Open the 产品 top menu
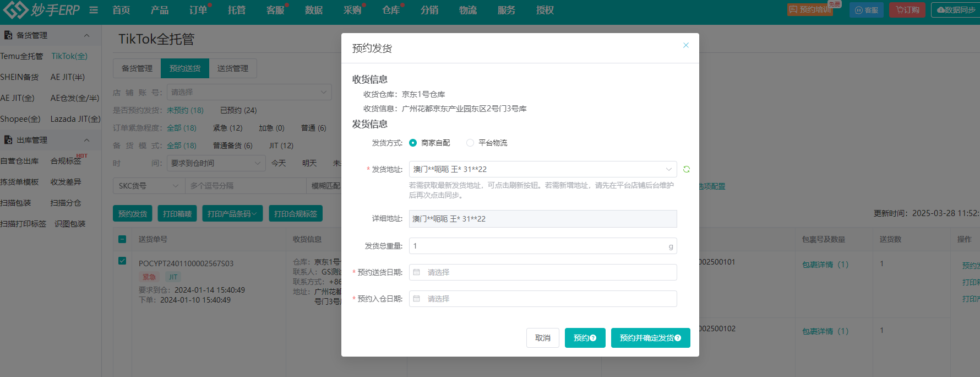Screen dimensions: 980x377 [160, 10]
